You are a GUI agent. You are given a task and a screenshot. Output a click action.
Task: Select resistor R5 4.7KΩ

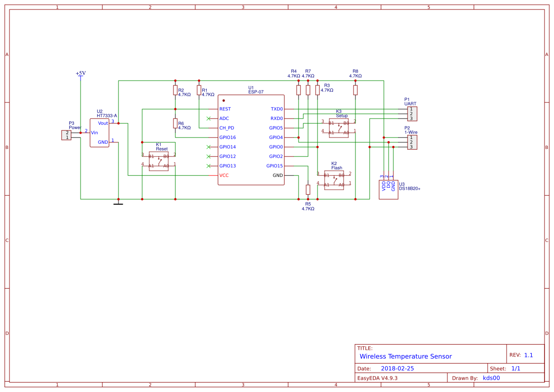[309, 191]
